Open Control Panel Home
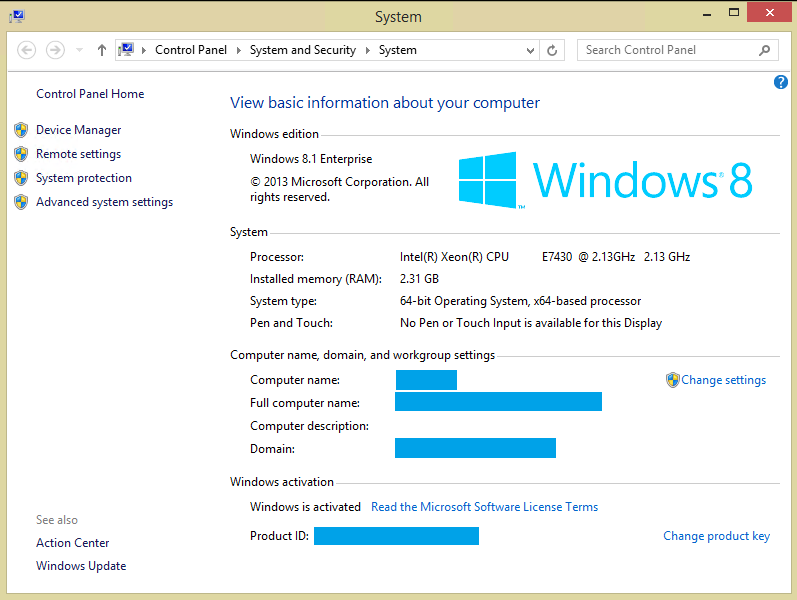 (x=90, y=94)
